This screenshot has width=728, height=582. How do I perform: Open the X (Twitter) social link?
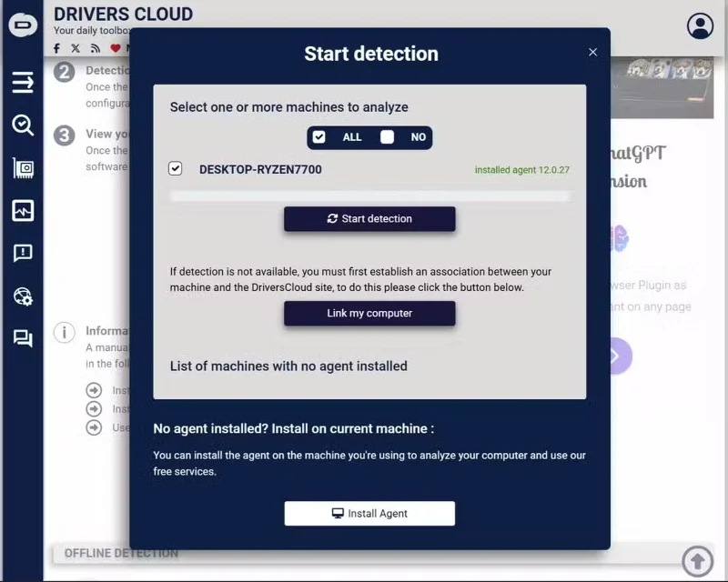tap(76, 48)
